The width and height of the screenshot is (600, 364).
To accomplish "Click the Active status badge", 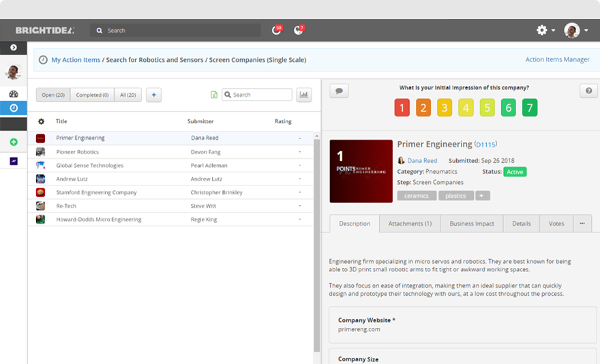I will click(x=515, y=172).
